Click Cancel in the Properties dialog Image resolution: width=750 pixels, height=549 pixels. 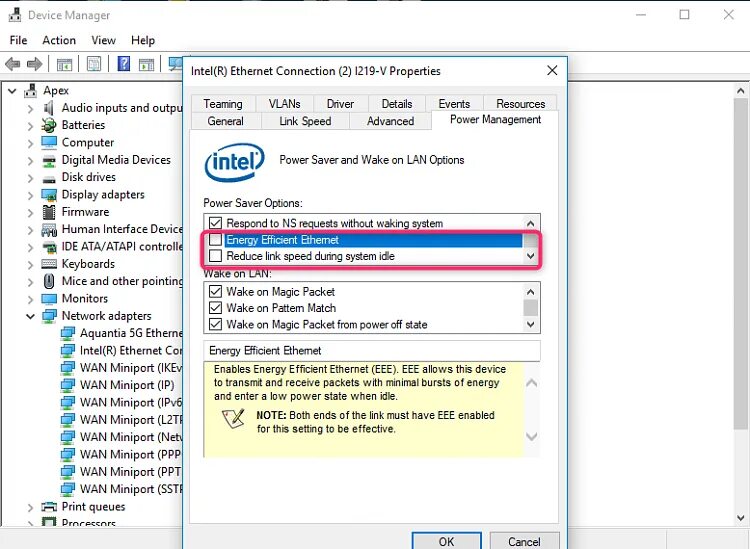click(x=524, y=541)
